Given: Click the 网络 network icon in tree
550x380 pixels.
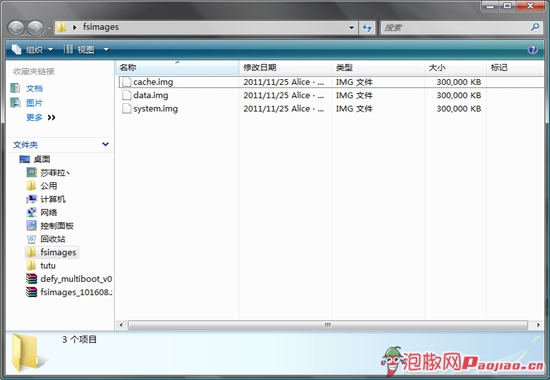Looking at the screenshot, I should (x=31, y=212).
